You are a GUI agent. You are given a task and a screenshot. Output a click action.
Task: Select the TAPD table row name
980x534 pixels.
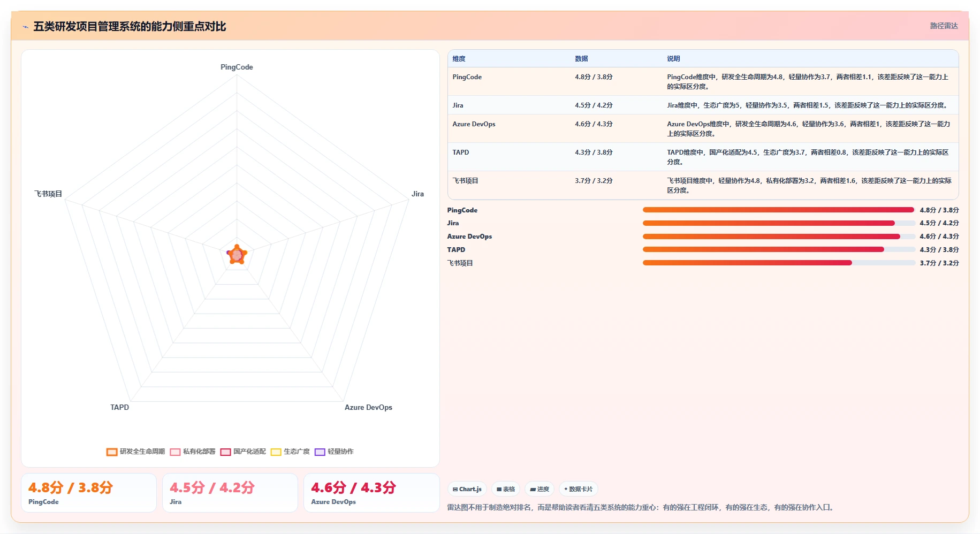(460, 152)
